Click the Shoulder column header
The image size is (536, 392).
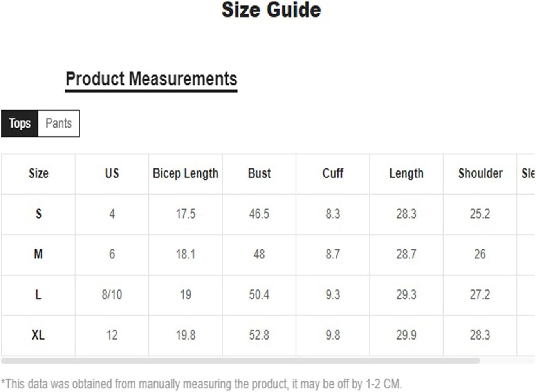click(x=480, y=173)
